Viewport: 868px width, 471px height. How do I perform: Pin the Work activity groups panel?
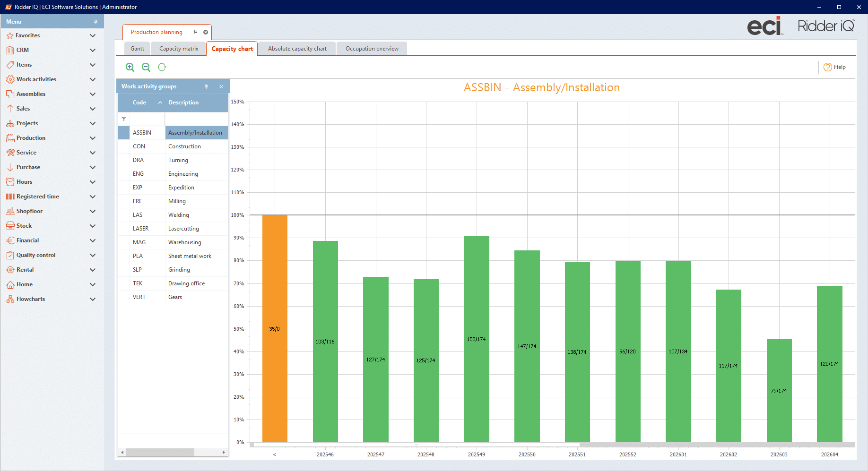pyautogui.click(x=206, y=86)
